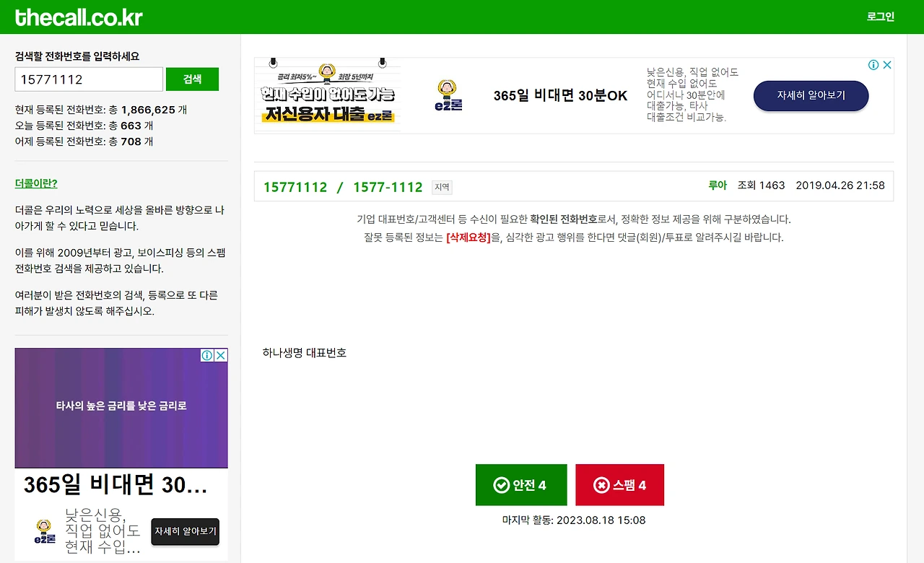Click the 자세히 알아보기 button in sidebar ad

pos(185,531)
